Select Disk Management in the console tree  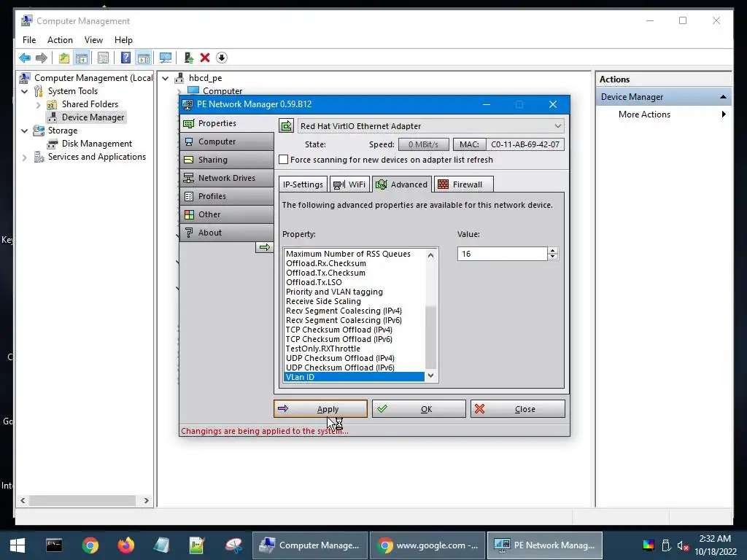click(x=97, y=144)
